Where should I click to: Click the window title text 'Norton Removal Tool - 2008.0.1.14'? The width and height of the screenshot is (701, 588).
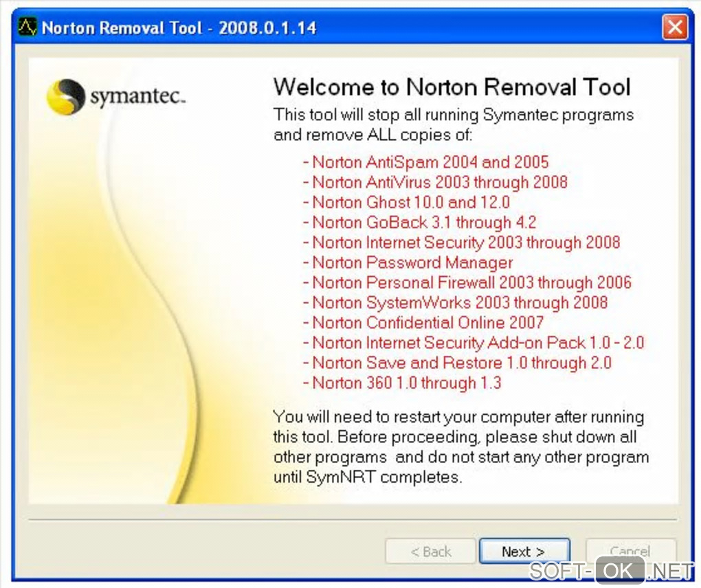point(179,27)
